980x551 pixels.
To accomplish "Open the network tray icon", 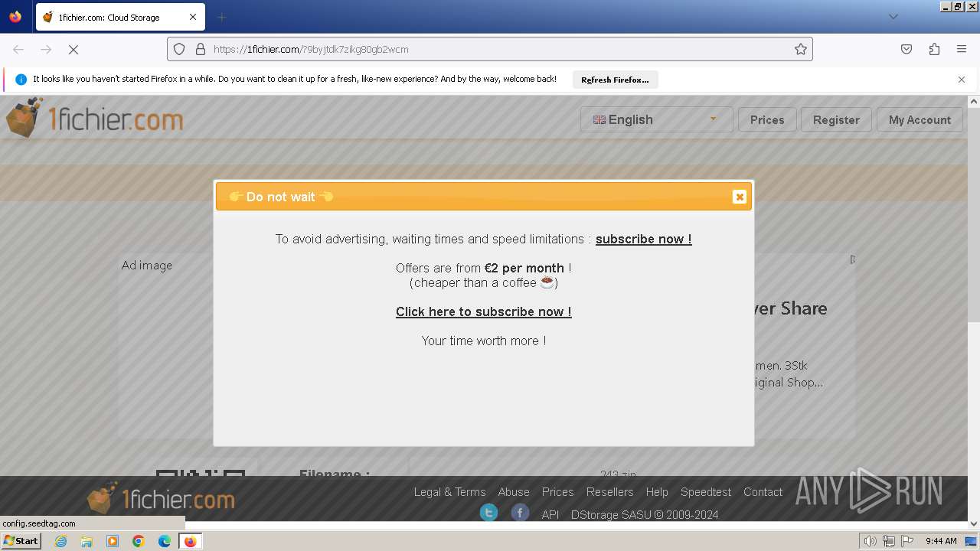I will click(888, 541).
